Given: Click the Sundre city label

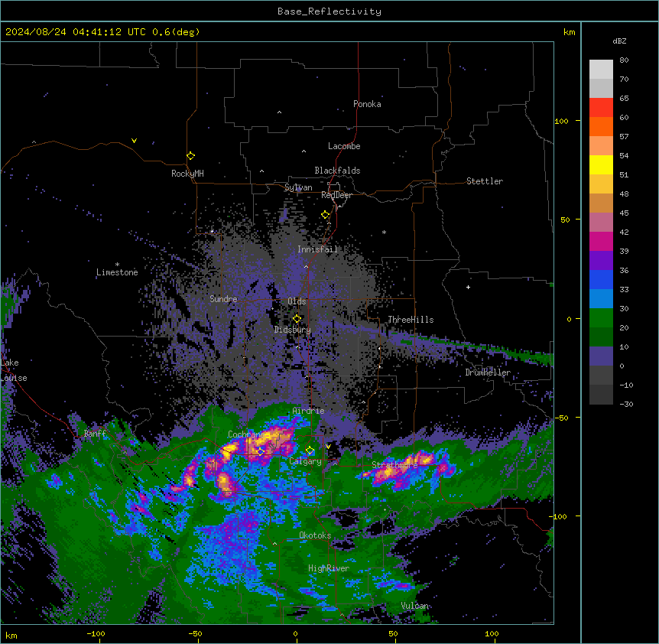Looking at the screenshot, I should click(x=223, y=299).
